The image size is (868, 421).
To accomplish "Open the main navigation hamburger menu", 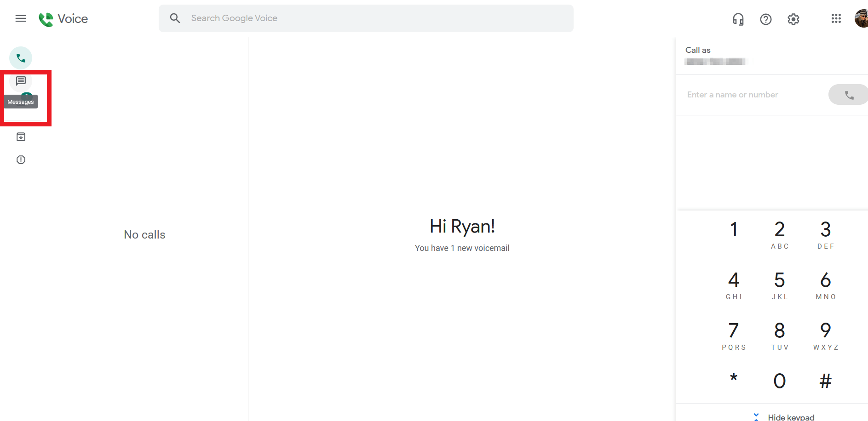I will coord(20,18).
